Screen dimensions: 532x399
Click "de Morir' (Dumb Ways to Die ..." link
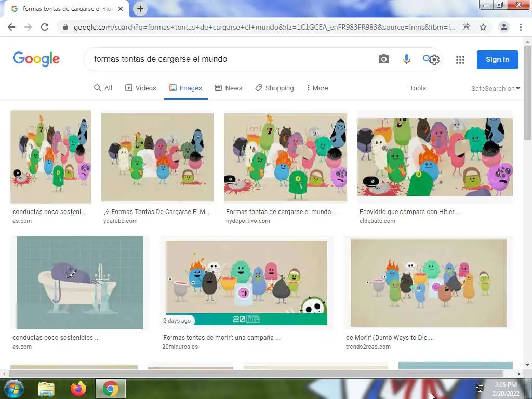click(x=390, y=338)
